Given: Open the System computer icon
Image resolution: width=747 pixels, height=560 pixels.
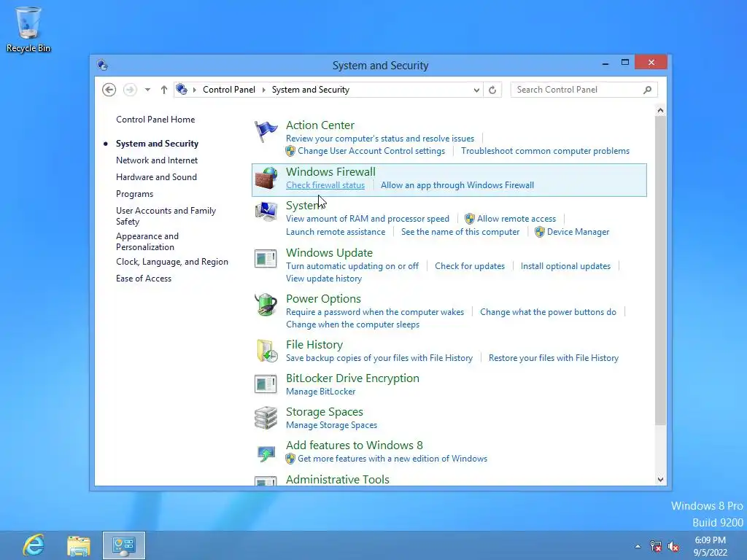Looking at the screenshot, I should (266, 212).
